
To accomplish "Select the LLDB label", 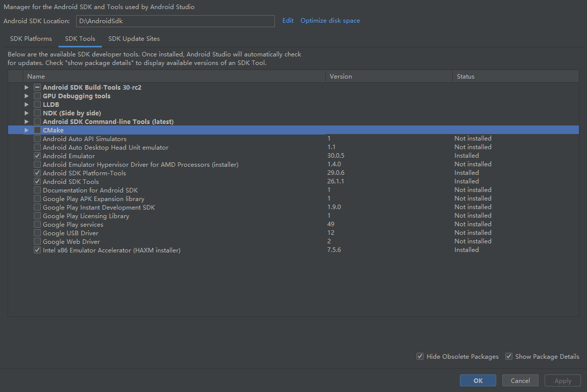I will [51, 105].
